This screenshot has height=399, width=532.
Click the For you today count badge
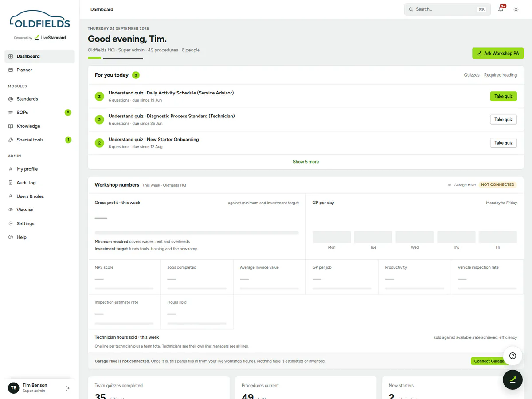[136, 75]
